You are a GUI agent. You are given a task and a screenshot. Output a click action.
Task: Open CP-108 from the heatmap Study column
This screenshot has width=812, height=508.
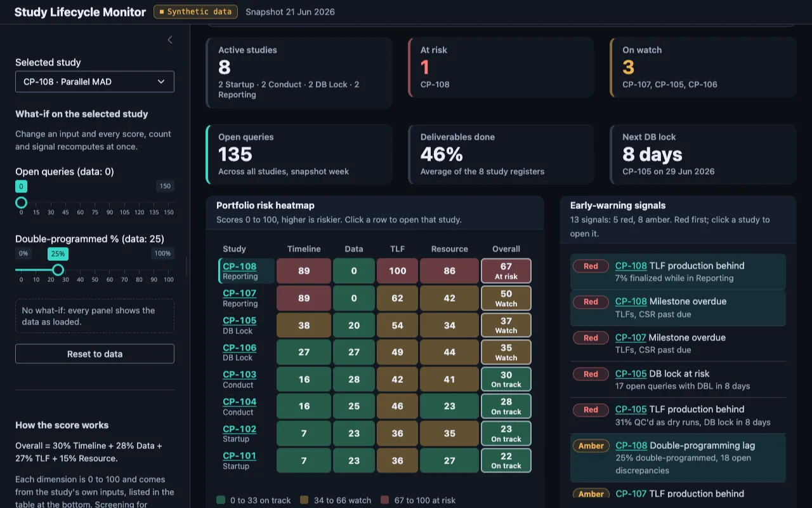click(x=240, y=267)
